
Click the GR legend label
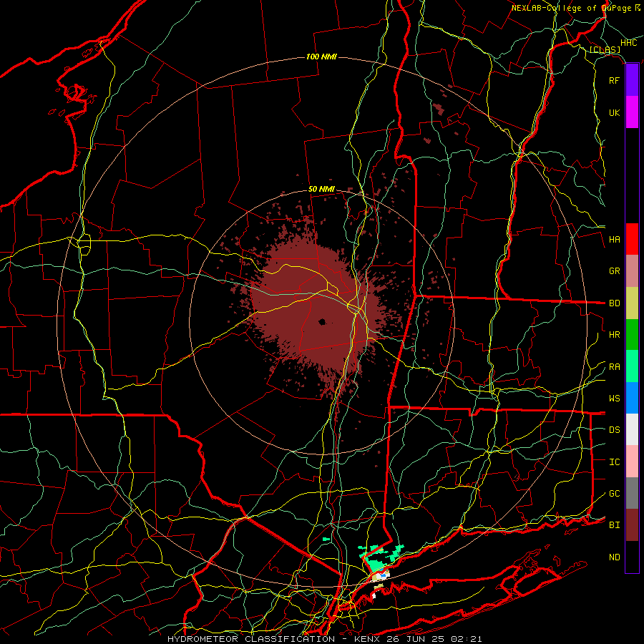pyautogui.click(x=614, y=271)
